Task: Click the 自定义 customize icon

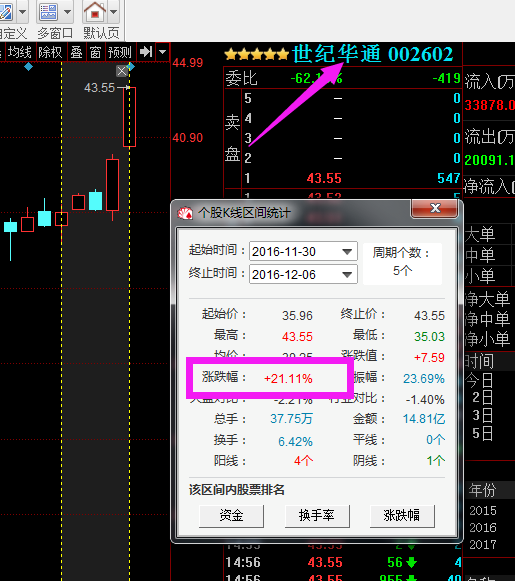Action: click(6, 12)
